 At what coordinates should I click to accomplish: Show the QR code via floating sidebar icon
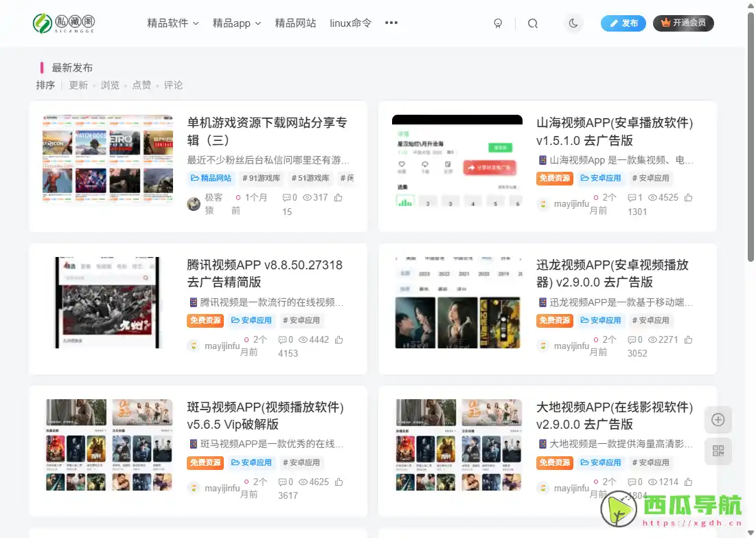pos(718,451)
